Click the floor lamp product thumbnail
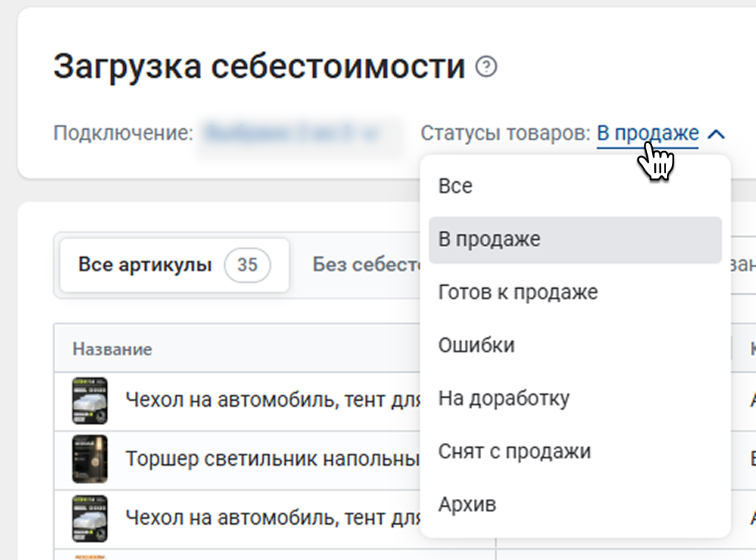 click(x=90, y=458)
